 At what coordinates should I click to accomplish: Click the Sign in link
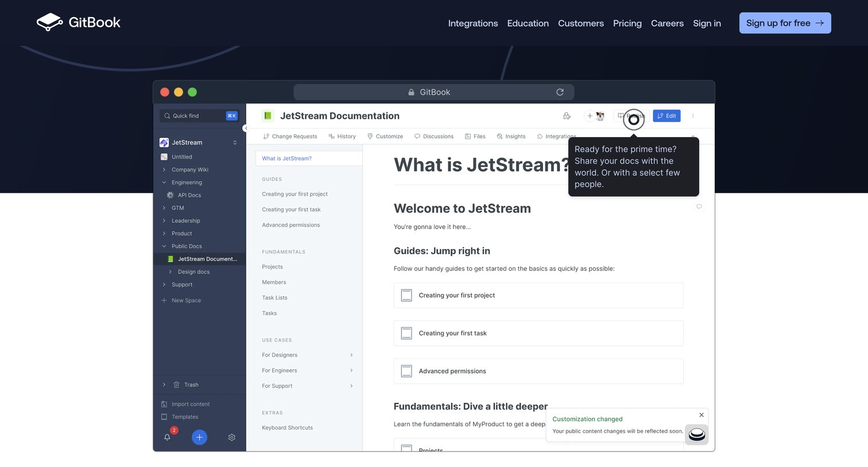coord(707,23)
